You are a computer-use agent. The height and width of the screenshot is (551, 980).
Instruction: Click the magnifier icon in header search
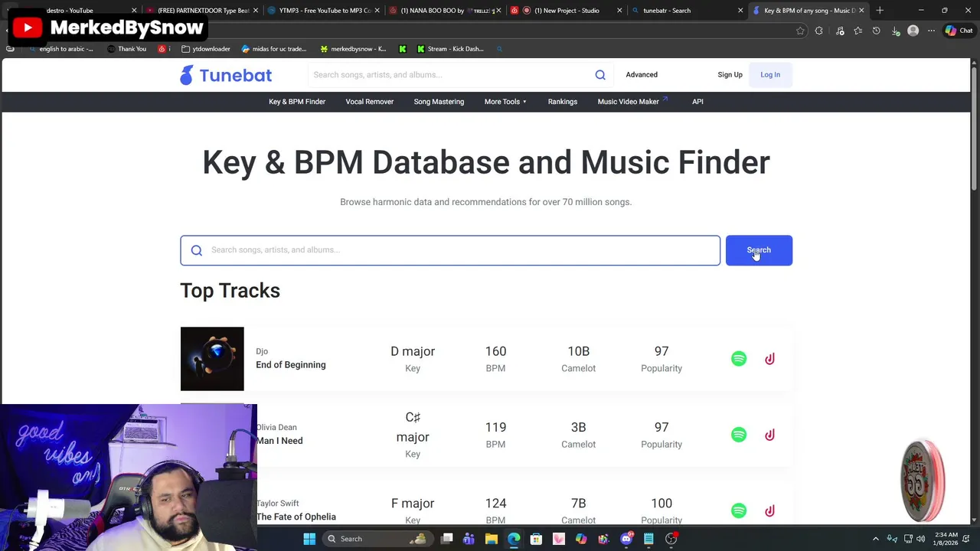pos(600,75)
